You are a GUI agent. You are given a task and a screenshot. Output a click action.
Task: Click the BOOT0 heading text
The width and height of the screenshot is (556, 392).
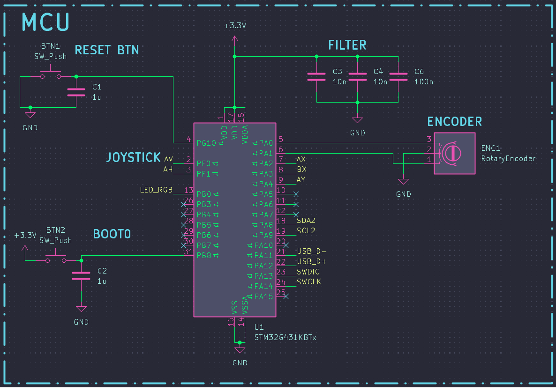(112, 234)
